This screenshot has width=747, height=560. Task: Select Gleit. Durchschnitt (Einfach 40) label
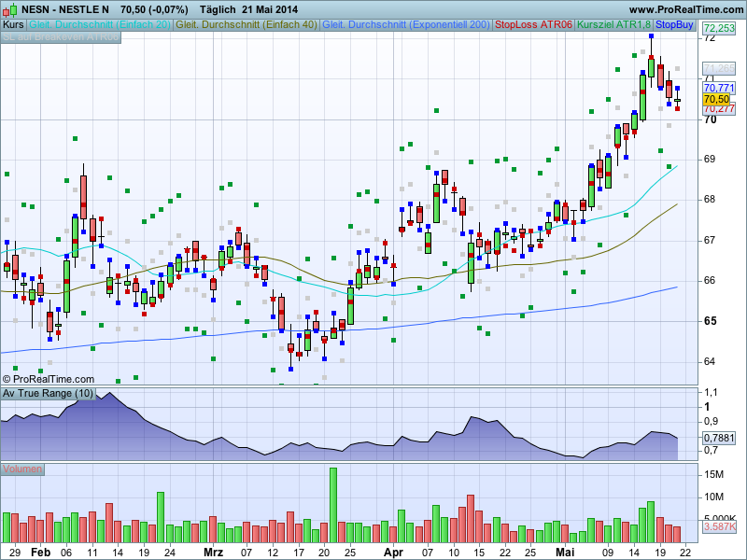(247, 24)
